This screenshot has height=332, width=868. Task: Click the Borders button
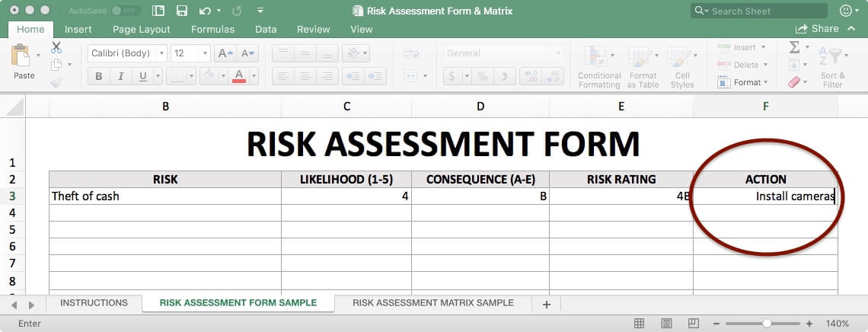pos(176,76)
